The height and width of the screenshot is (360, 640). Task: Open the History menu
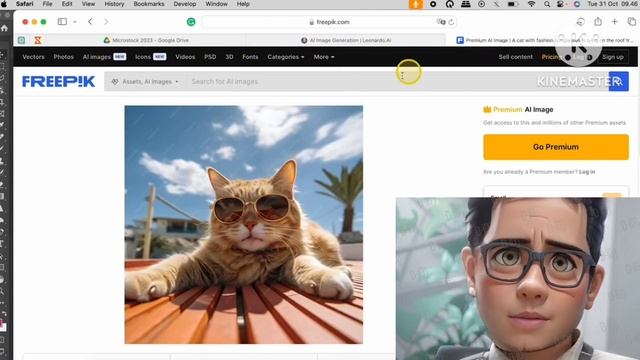point(114,4)
